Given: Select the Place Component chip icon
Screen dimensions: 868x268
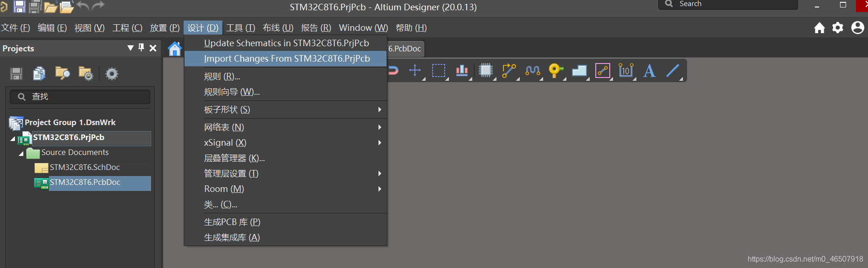Looking at the screenshot, I should pyautogui.click(x=486, y=71).
